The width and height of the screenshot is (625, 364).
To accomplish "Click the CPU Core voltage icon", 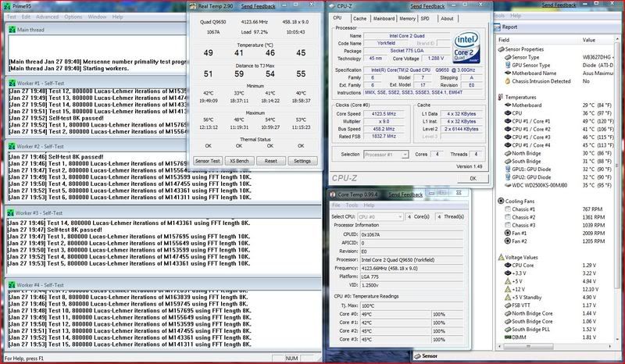I will click(x=508, y=265).
